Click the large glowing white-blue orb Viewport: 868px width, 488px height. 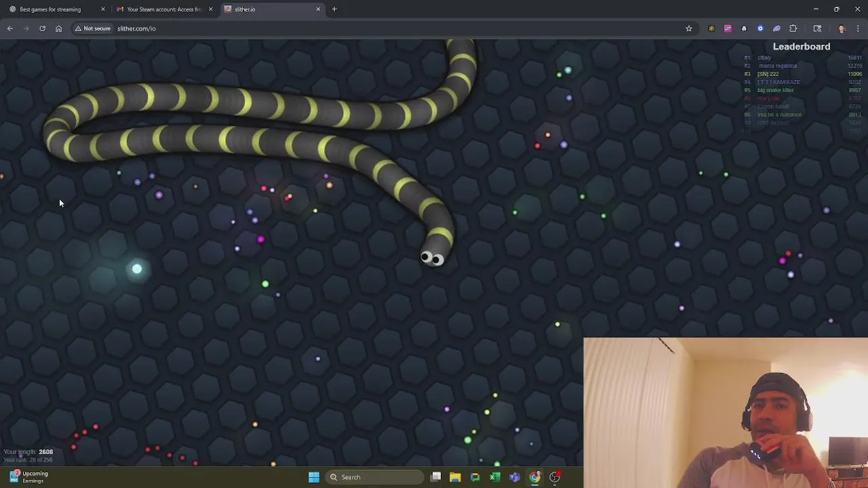click(137, 269)
